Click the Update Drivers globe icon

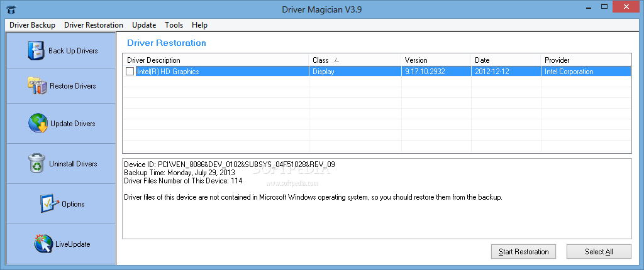click(x=38, y=123)
